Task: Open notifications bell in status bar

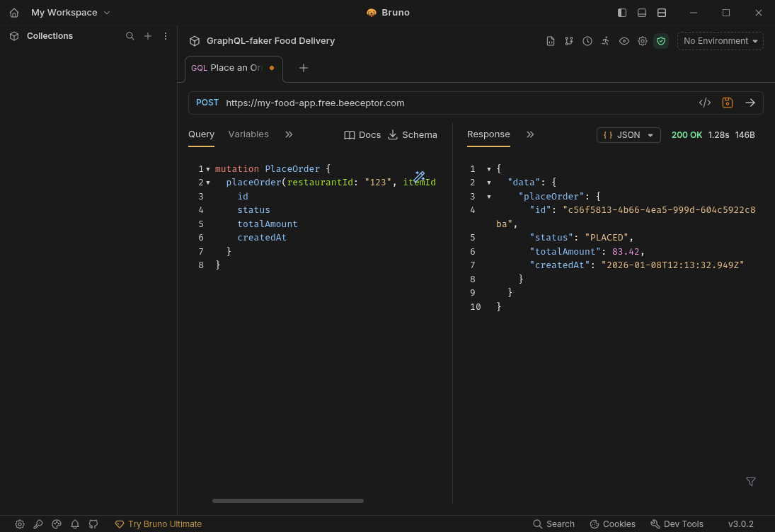Action: coord(75,524)
